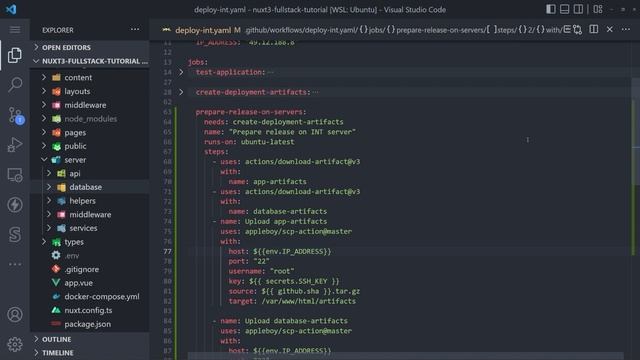The image size is (640, 360).
Task: Open Explorer views and more actions menu
Action: point(135,29)
